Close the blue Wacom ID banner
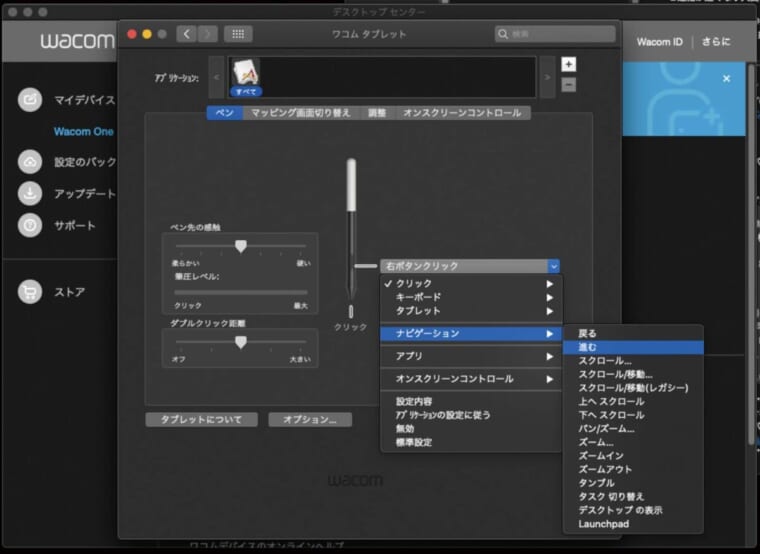 tap(726, 79)
